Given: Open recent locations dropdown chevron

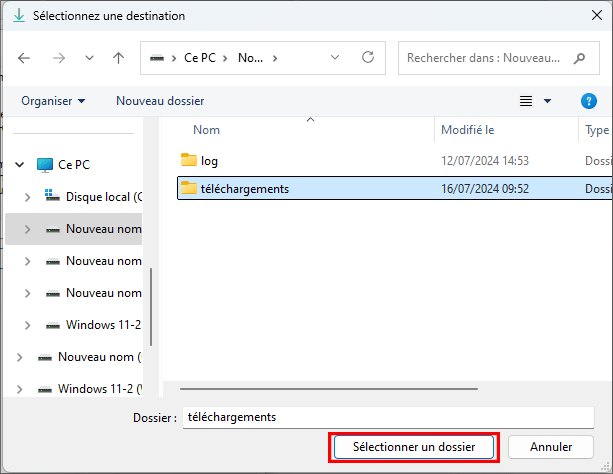Looking at the screenshot, I should click(89, 58).
